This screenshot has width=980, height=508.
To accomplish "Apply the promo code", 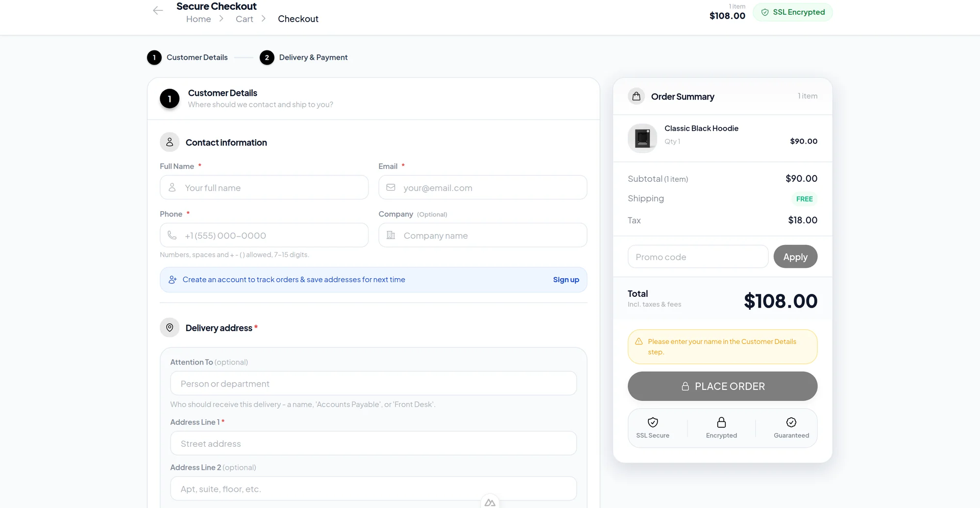I will coord(795,257).
